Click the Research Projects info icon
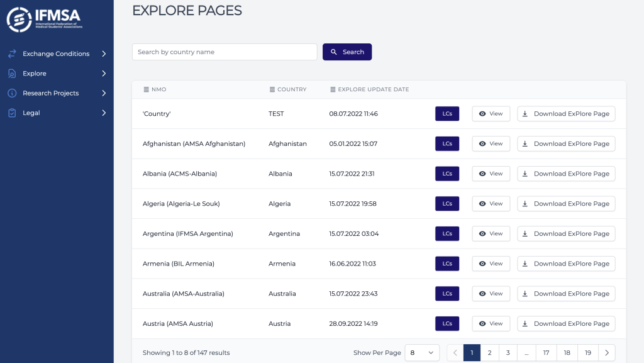The height and width of the screenshot is (363, 644). tap(12, 93)
